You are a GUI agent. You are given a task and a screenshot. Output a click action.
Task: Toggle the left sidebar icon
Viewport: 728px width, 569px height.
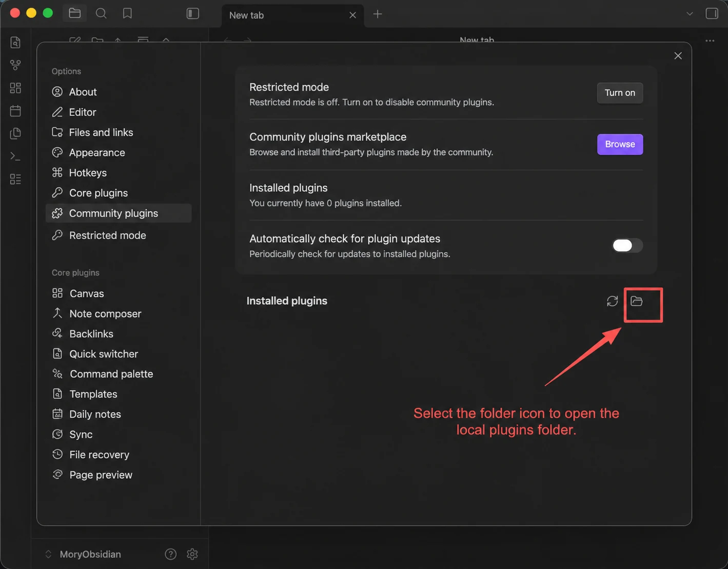192,13
